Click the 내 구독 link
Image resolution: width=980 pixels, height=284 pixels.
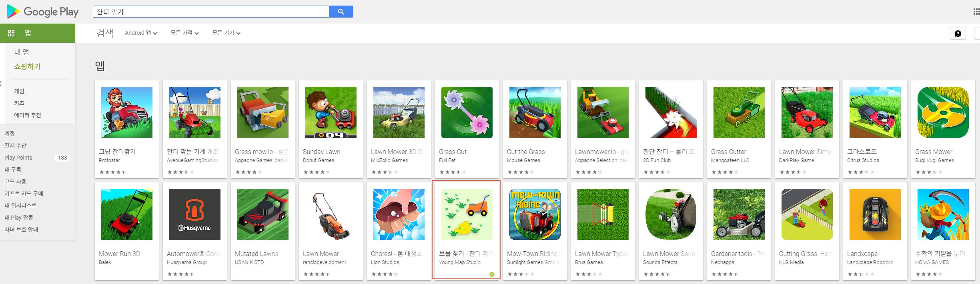(x=13, y=170)
